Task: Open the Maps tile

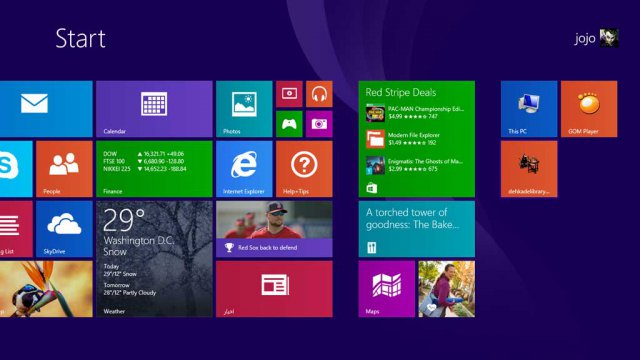Action: [x=387, y=289]
